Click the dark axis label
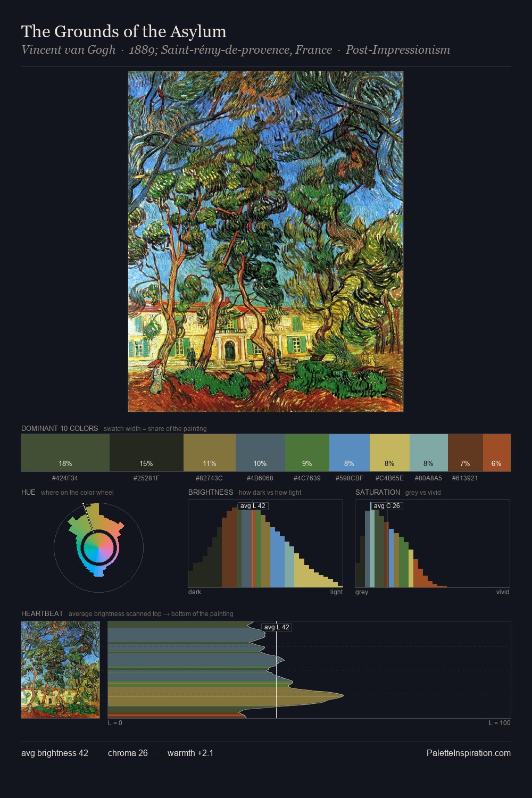Image resolution: width=532 pixels, height=798 pixels. click(x=195, y=592)
